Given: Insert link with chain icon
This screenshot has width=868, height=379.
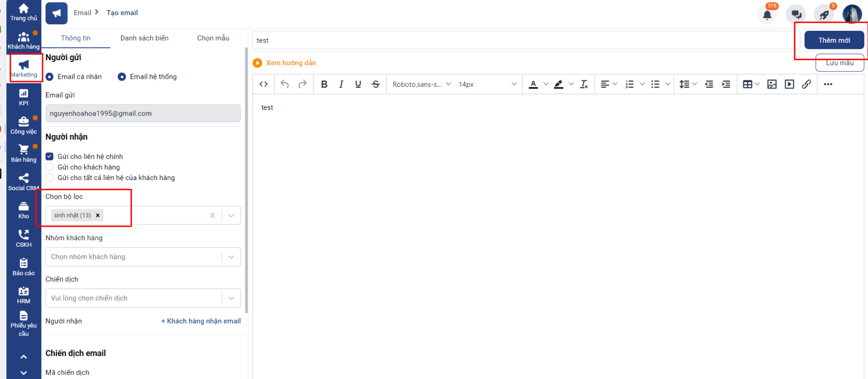Looking at the screenshot, I should coord(807,84).
